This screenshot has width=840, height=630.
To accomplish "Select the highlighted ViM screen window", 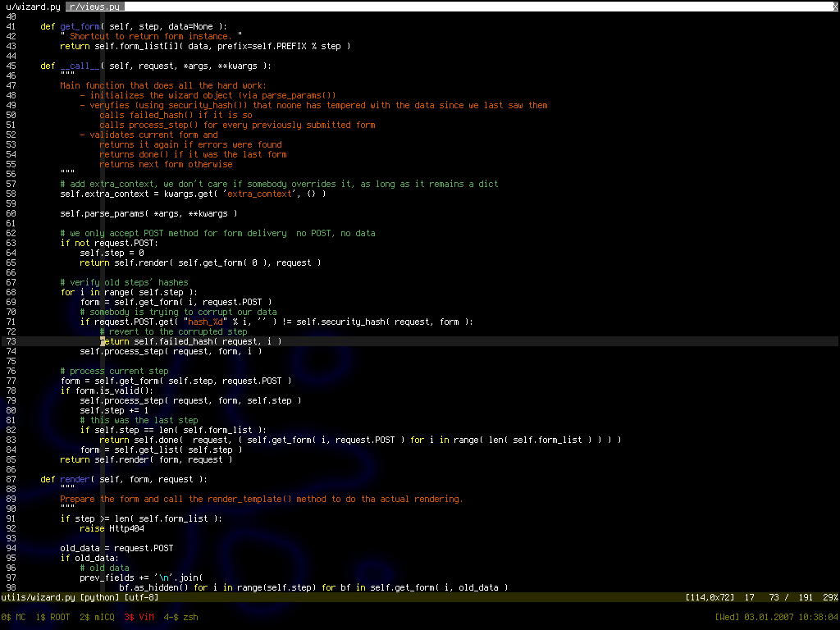I will 139,617.
